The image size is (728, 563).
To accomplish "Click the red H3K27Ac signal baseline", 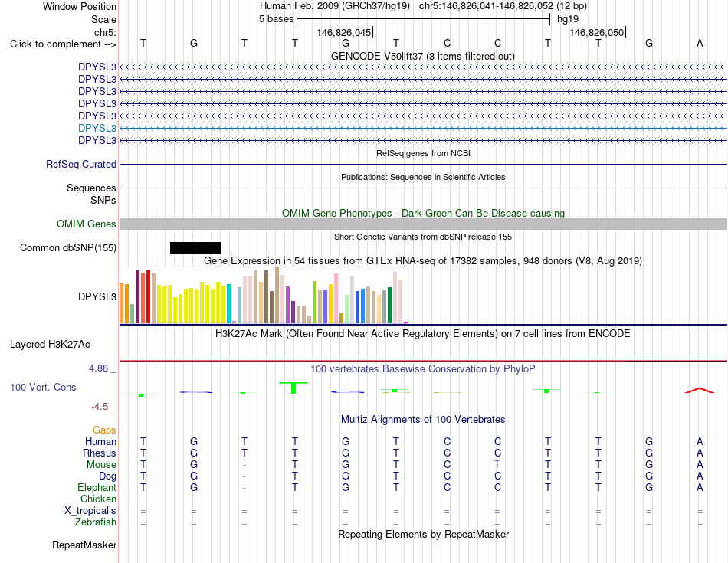I will coord(423,361).
